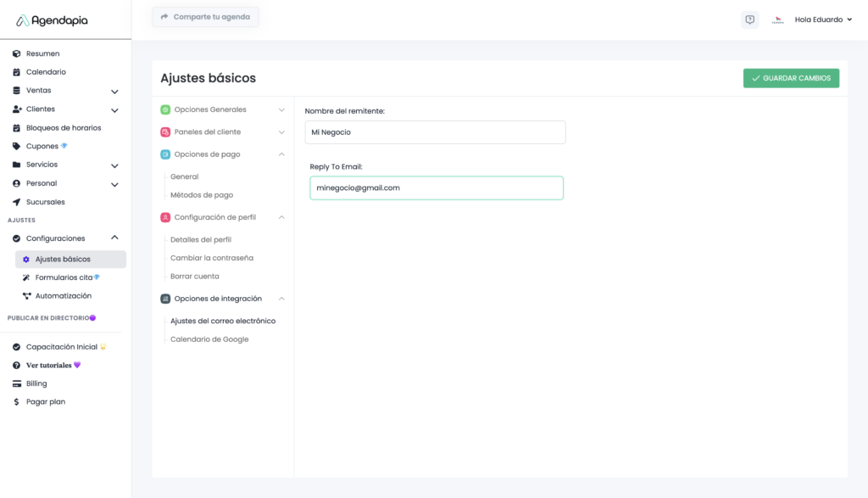Select Métodos de pago settings item
Screen dimensions: 868x498
pyautogui.click(x=202, y=195)
